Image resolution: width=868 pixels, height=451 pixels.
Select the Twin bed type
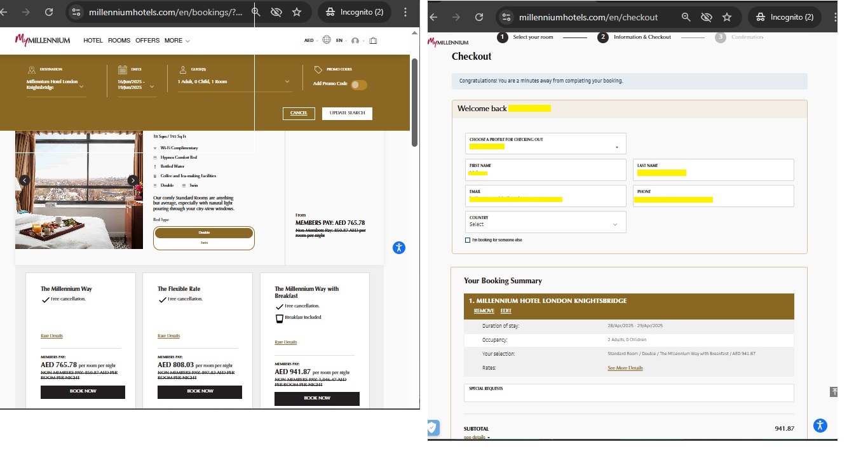[x=204, y=243]
